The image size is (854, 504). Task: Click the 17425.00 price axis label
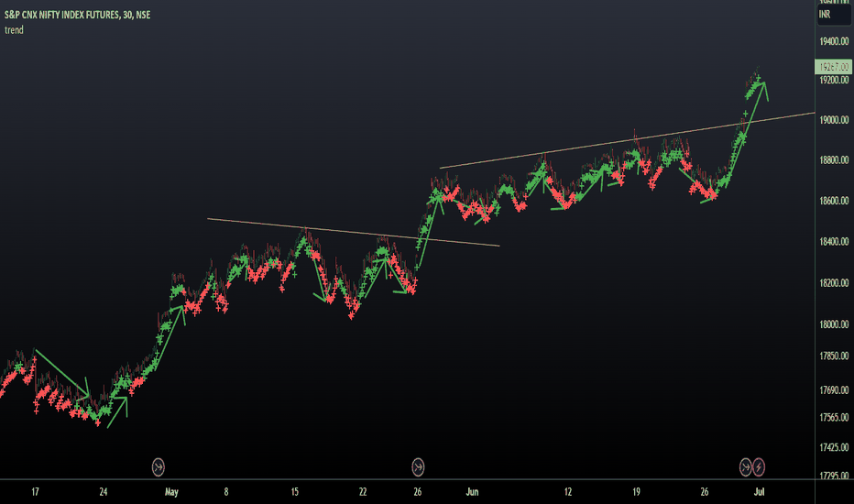[x=834, y=447]
